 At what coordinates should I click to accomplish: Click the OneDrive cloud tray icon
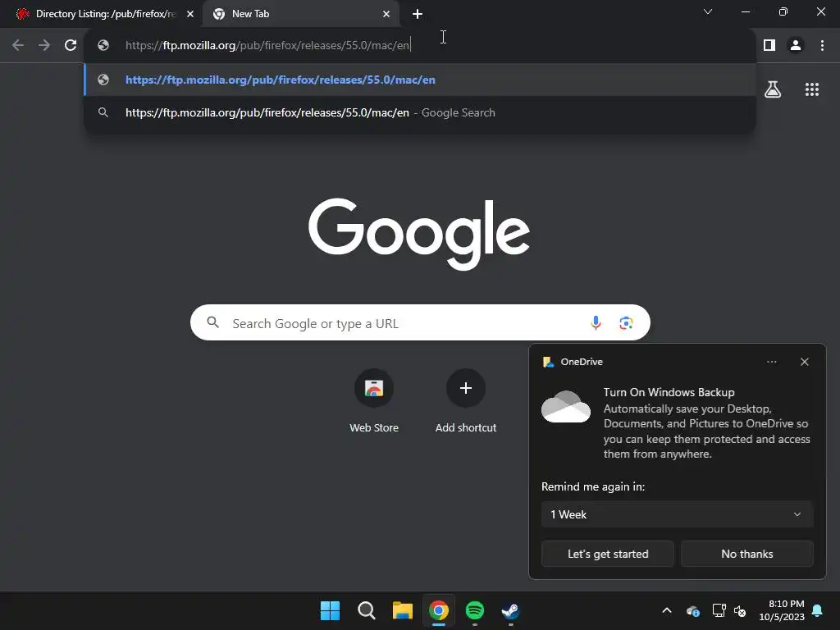[x=692, y=610]
